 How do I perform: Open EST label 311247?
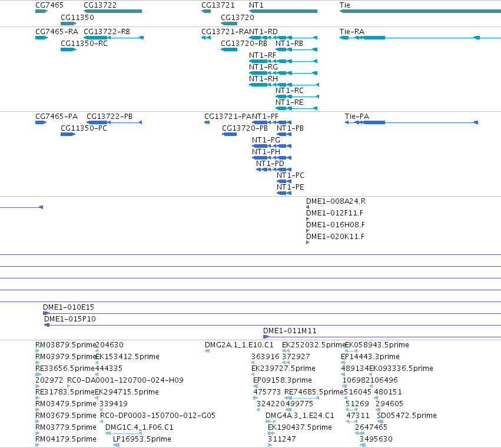point(282,439)
